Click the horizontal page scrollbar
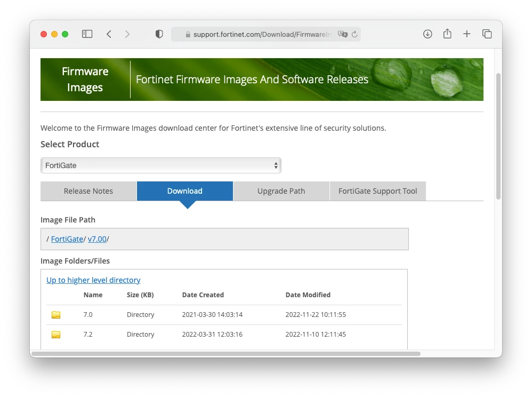Viewport: 532px width, 397px height. point(225,354)
